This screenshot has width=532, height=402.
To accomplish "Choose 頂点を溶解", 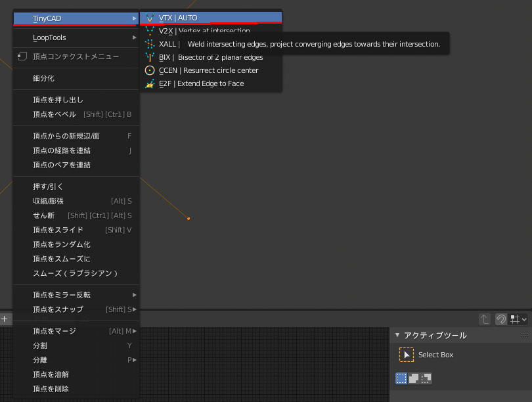I will click(76, 374).
